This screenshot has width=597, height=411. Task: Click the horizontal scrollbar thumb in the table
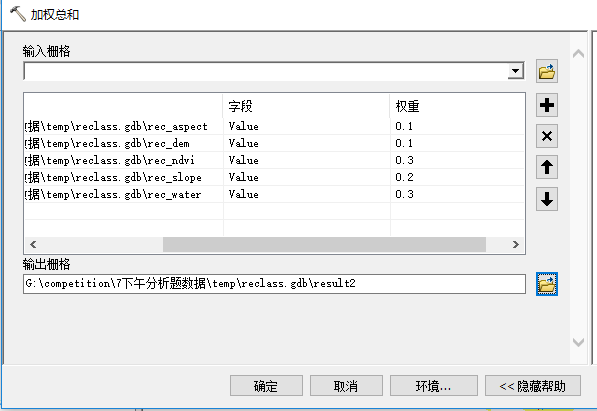[324, 244]
